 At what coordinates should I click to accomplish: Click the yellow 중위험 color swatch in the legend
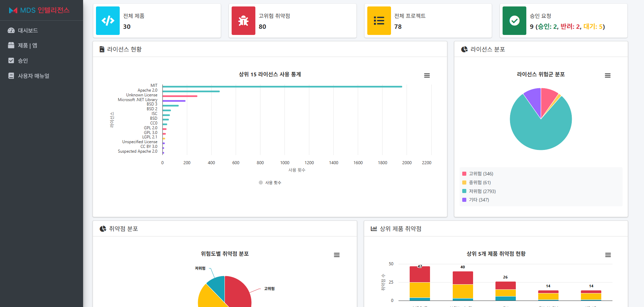464,182
